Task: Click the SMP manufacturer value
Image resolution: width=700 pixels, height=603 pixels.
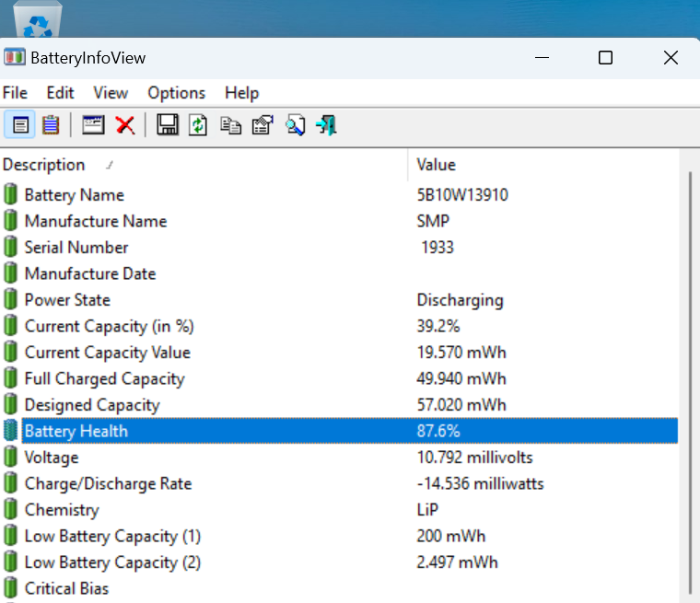Action: tap(433, 221)
